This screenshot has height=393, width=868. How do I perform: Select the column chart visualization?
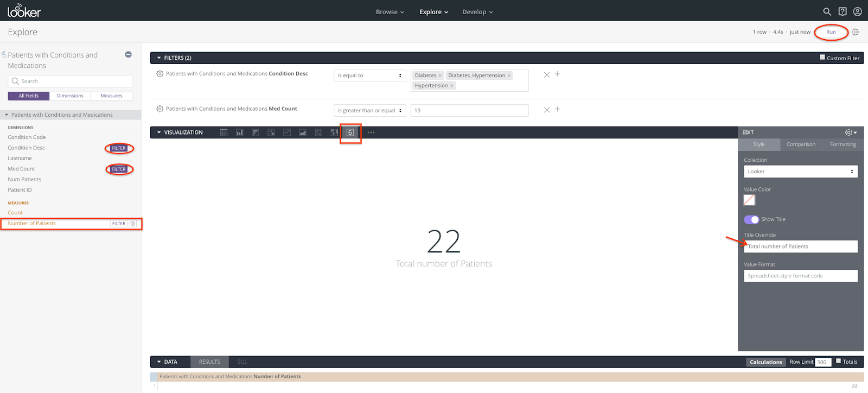(x=239, y=132)
